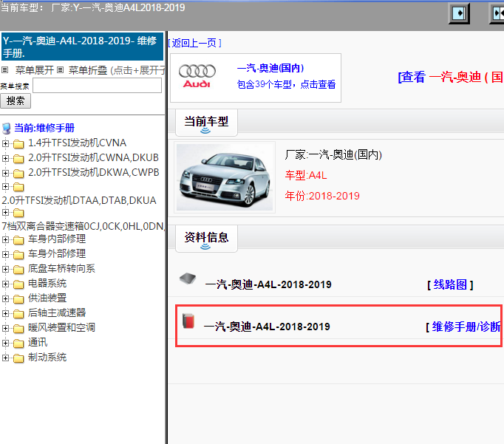Click folder icon for 供油装置
This screenshot has height=444, width=504.
click(18, 298)
